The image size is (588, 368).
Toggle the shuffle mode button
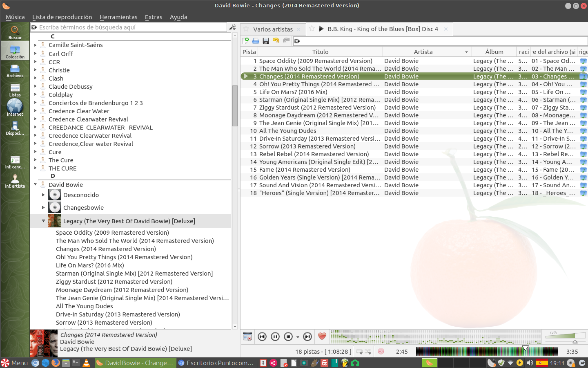point(368,352)
